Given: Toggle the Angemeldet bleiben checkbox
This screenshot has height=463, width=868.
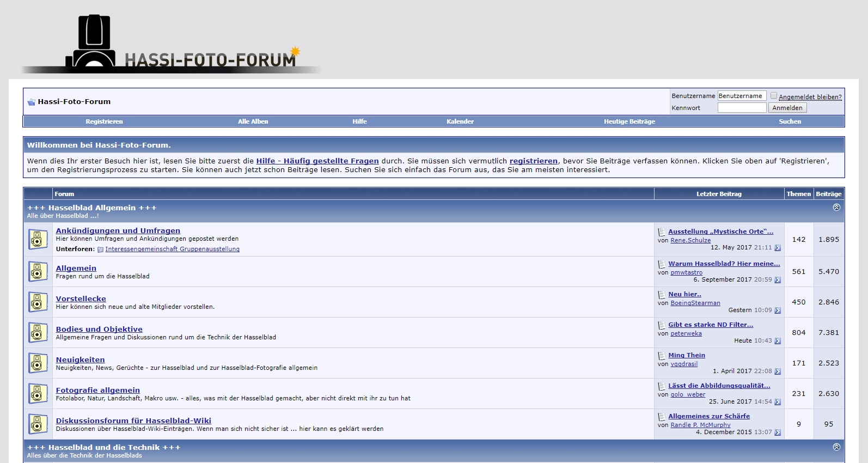Looking at the screenshot, I should click(x=774, y=96).
